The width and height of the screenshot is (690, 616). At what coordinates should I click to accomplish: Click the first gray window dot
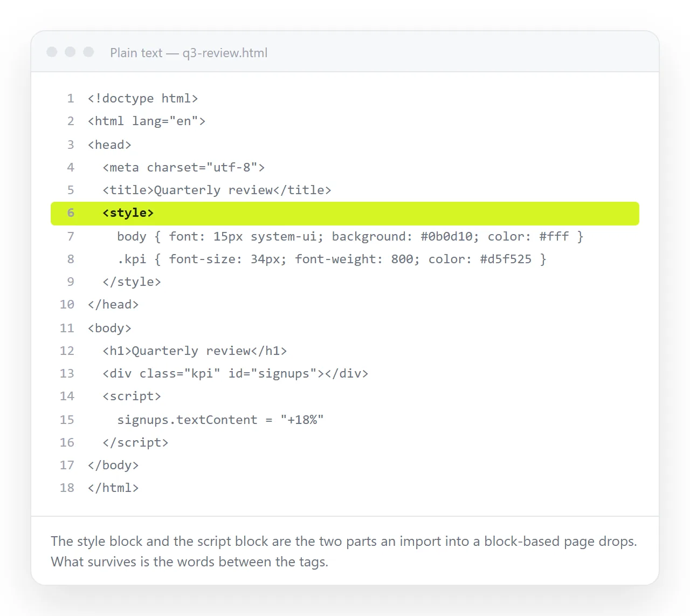click(52, 52)
